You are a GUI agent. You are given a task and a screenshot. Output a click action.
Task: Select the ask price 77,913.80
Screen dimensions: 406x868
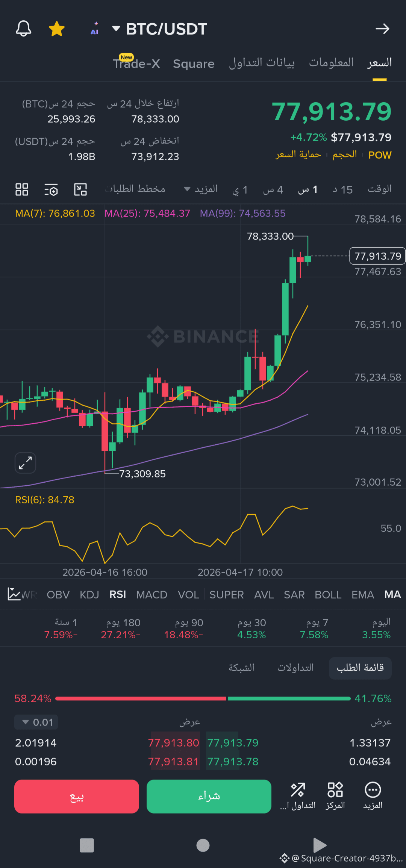point(173,743)
